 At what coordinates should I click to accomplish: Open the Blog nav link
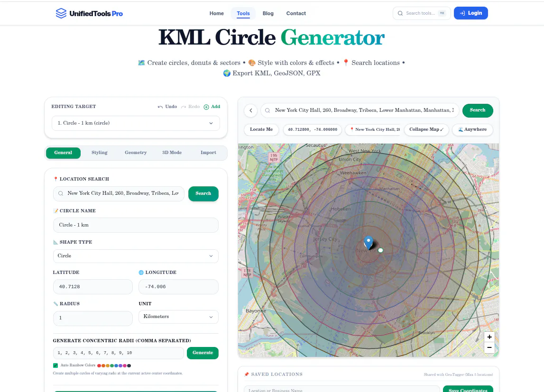coord(268,13)
